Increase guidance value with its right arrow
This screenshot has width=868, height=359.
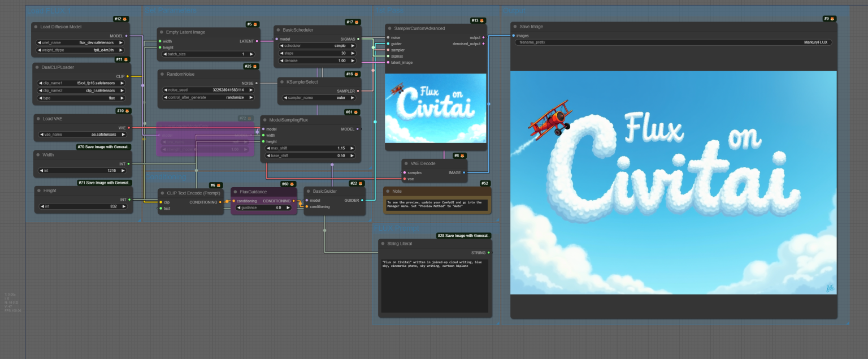[288, 207]
